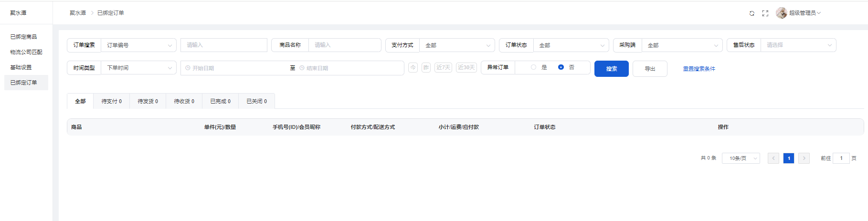Switch to the 已完成 tab
This screenshot has width=868, height=221.
(221, 101)
